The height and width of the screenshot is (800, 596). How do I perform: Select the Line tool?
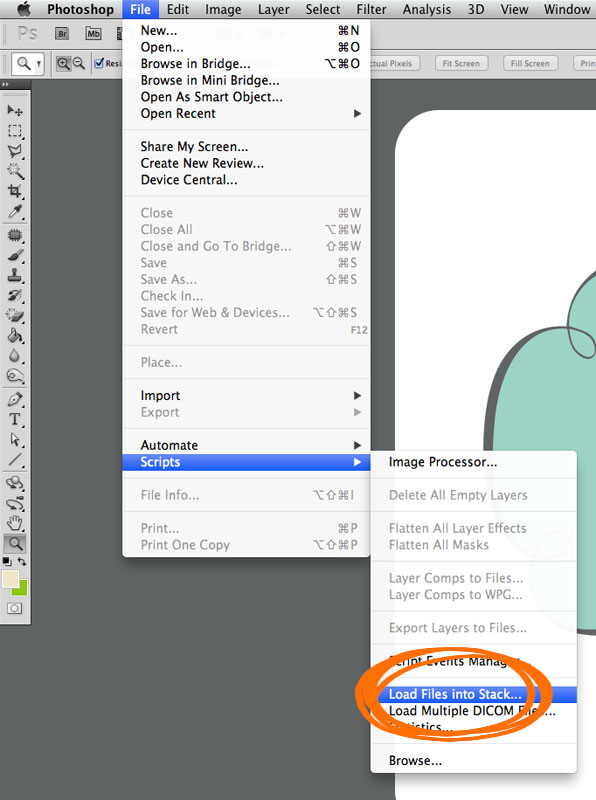tap(15, 460)
